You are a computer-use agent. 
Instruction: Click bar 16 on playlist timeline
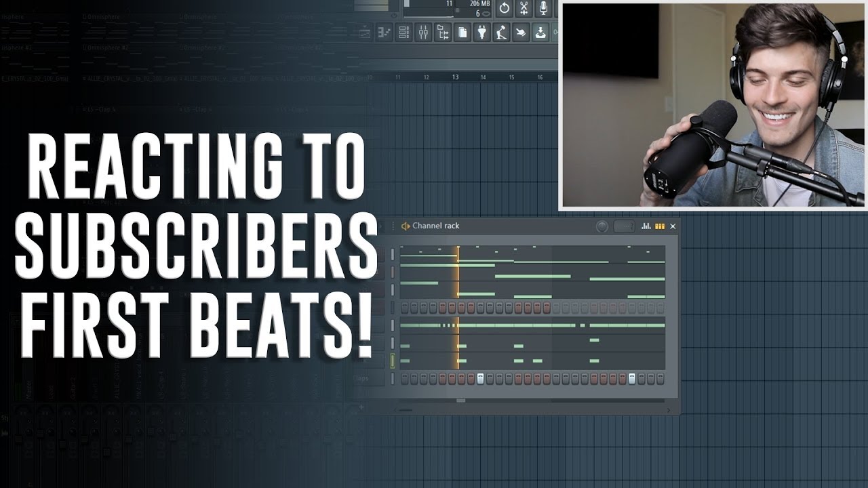tap(540, 77)
